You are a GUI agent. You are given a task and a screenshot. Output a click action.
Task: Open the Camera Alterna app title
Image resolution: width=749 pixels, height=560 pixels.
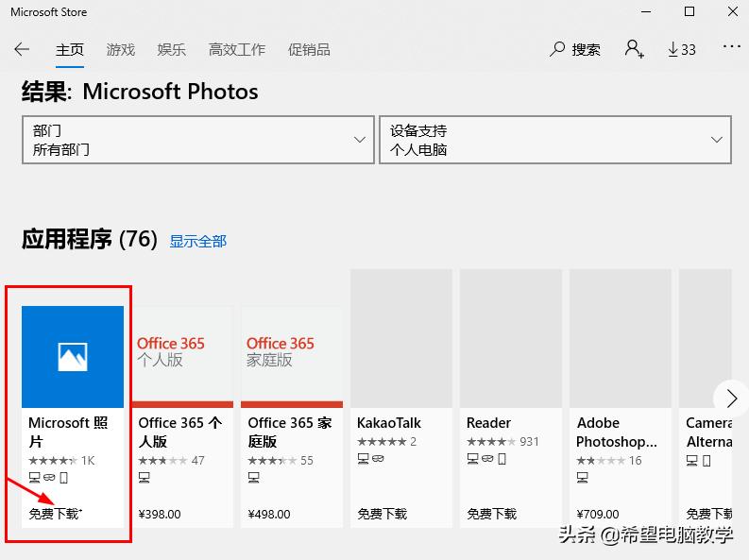click(709, 433)
